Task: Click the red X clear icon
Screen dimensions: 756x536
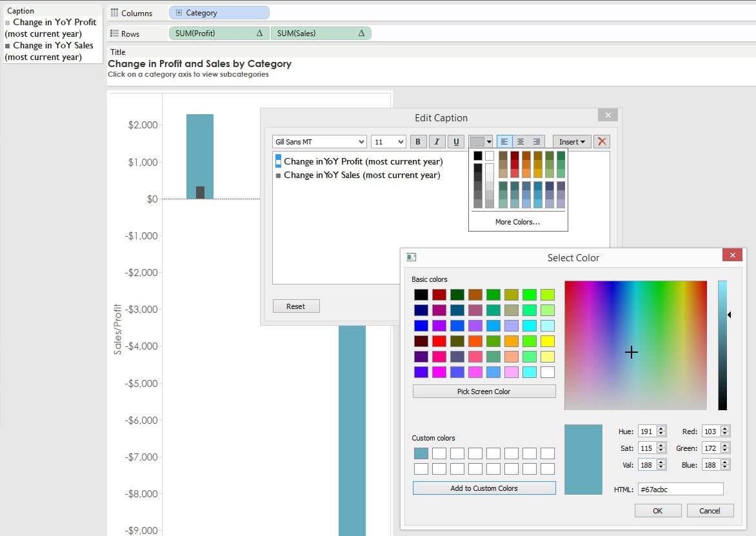Action: [x=601, y=142]
